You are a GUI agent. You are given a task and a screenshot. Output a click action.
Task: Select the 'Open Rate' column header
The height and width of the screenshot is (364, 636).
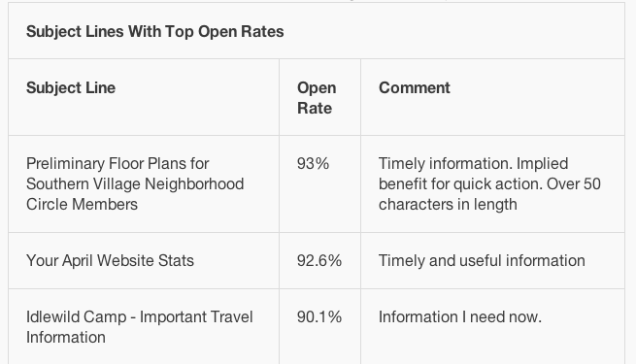[317, 98]
